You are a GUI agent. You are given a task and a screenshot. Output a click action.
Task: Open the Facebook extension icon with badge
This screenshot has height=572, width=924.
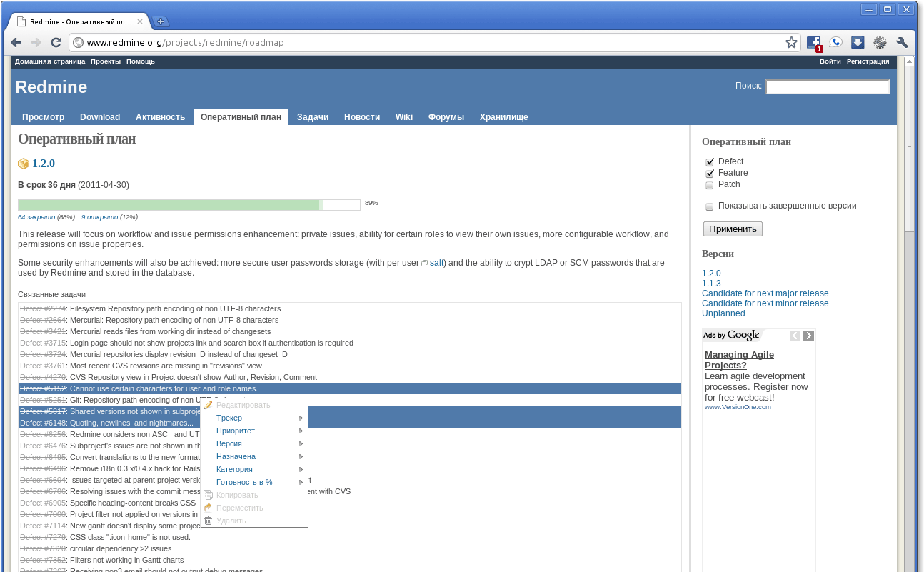point(814,43)
